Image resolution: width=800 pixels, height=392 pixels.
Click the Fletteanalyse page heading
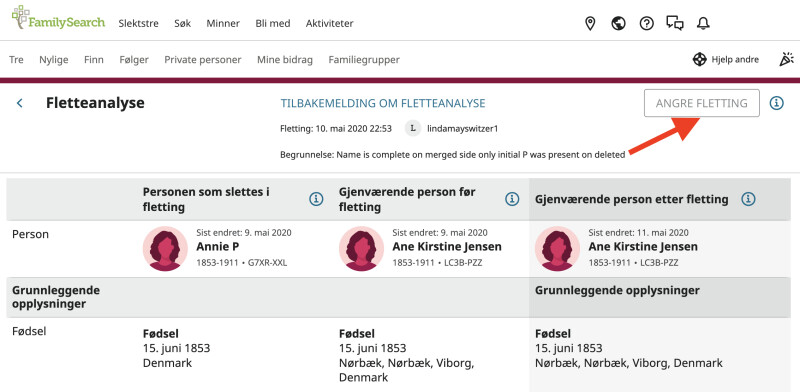pos(95,103)
